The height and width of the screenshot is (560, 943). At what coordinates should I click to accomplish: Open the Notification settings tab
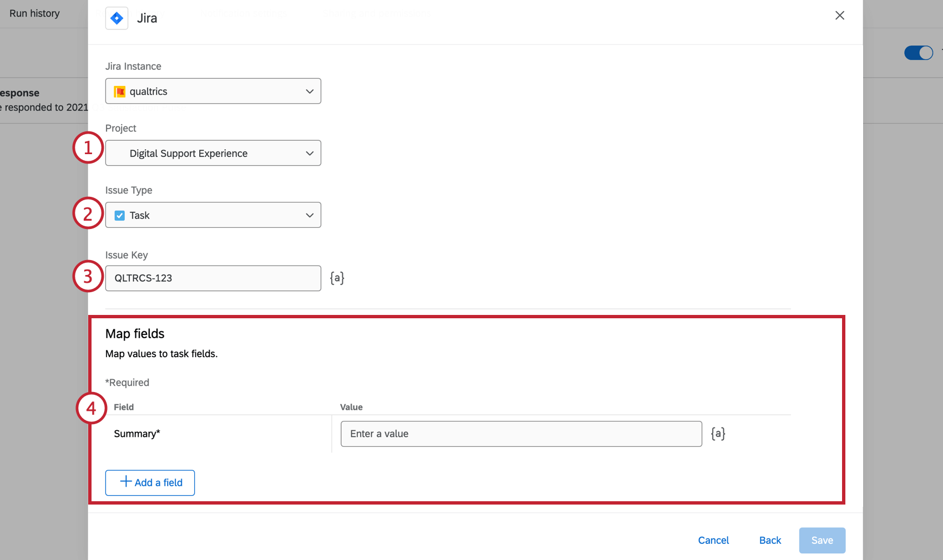(244, 13)
